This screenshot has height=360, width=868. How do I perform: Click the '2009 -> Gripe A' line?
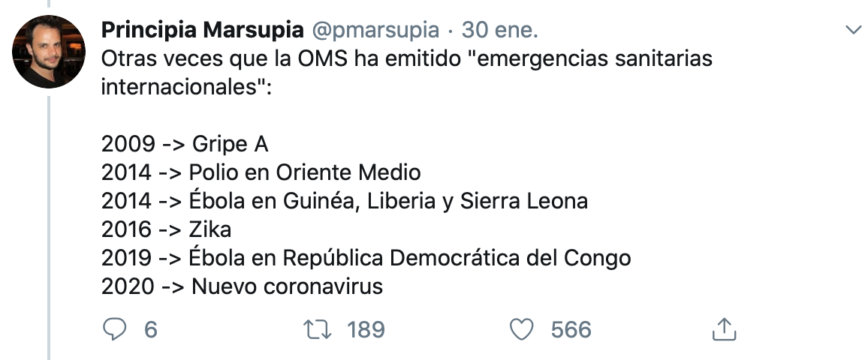(185, 144)
